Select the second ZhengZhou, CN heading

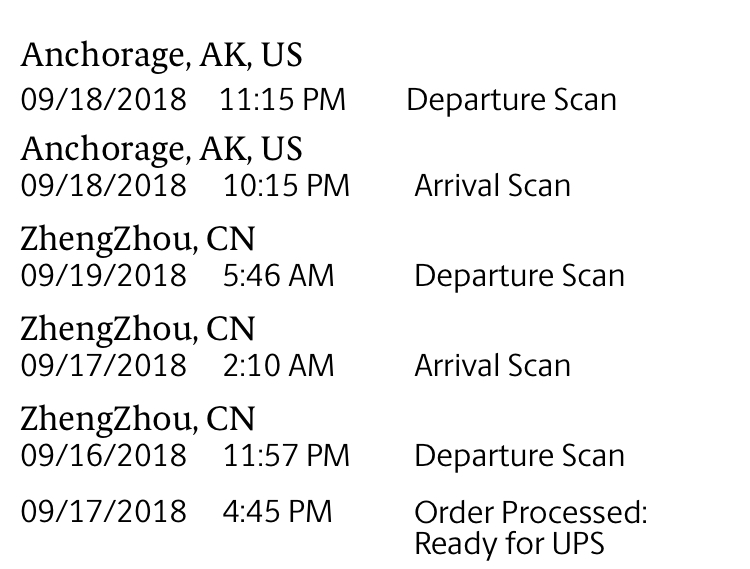(x=138, y=330)
